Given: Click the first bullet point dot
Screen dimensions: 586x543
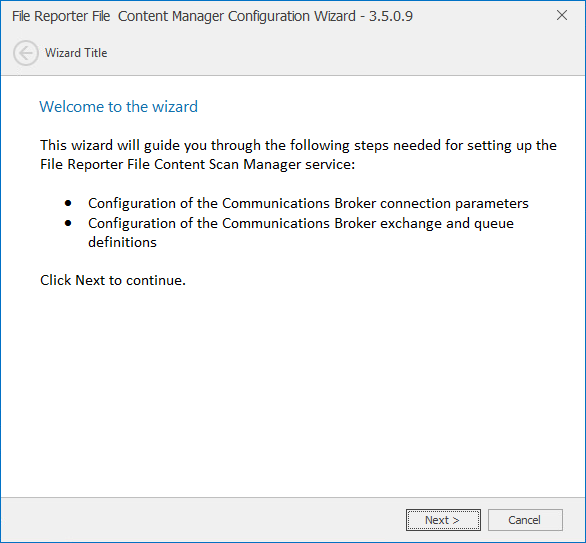Looking at the screenshot, I should (68, 203).
